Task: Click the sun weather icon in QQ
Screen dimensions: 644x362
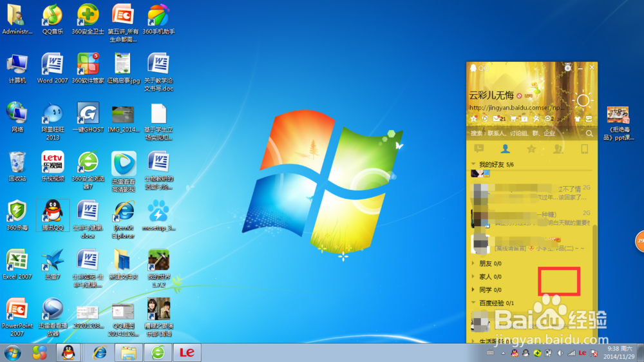Action: coord(583,100)
